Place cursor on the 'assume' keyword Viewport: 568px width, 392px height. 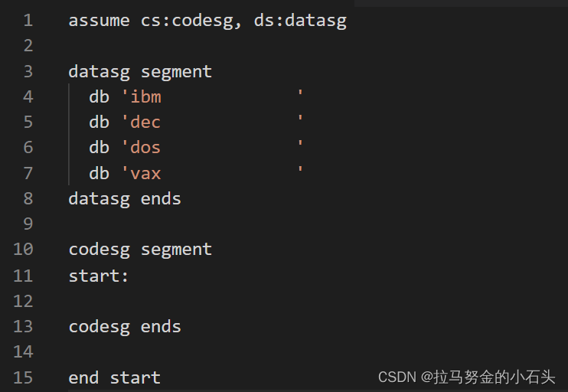point(99,21)
